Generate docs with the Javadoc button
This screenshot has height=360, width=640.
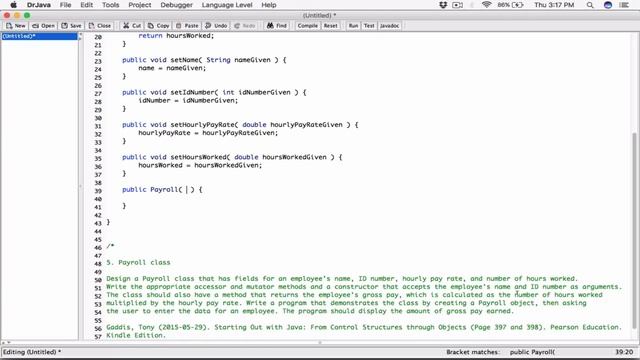389,26
